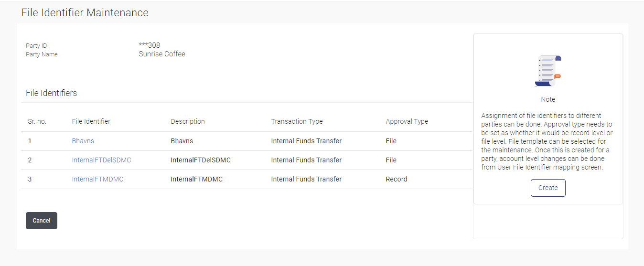Click the File Identifiers section heading

52,93
